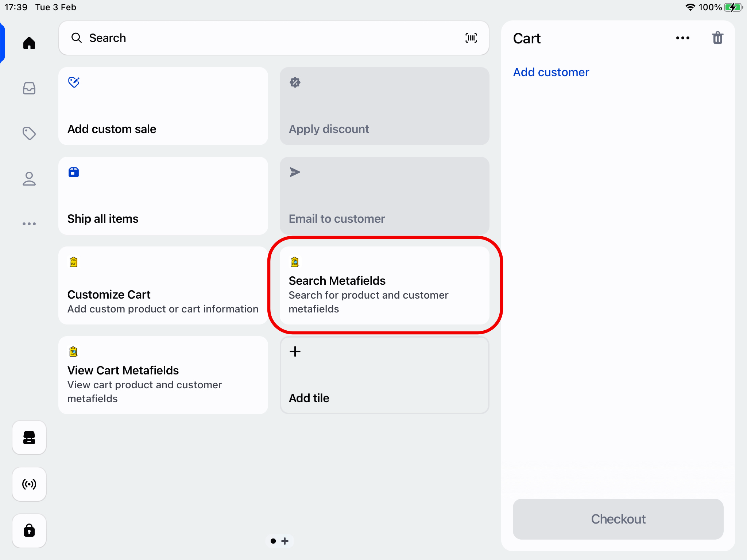Open the Home tab in sidebar
The width and height of the screenshot is (747, 560).
click(29, 43)
